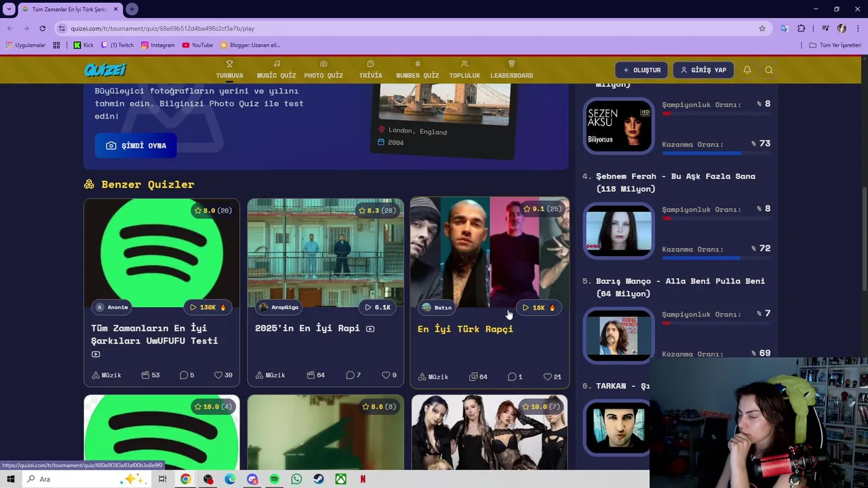
Task: Open the Leaderboard page
Action: tap(511, 70)
